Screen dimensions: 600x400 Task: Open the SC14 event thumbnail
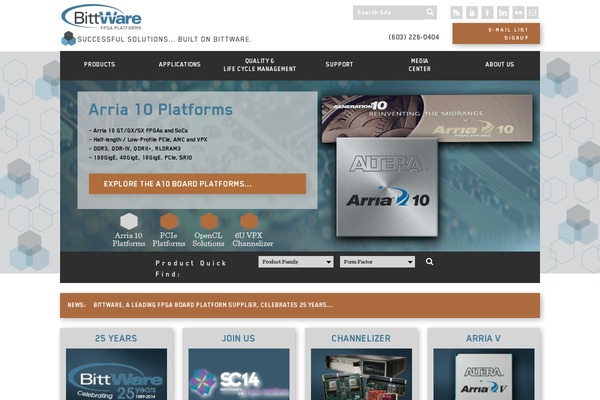tap(239, 374)
